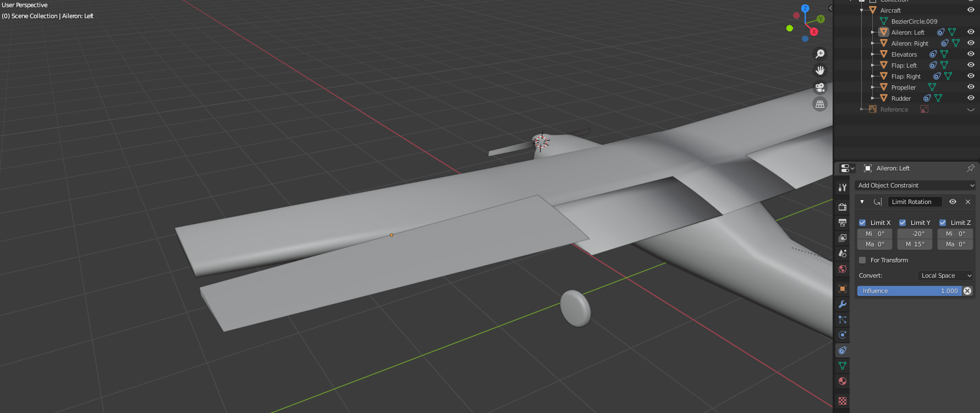
Task: Hide Elevators object via eye icon
Action: [x=971, y=54]
